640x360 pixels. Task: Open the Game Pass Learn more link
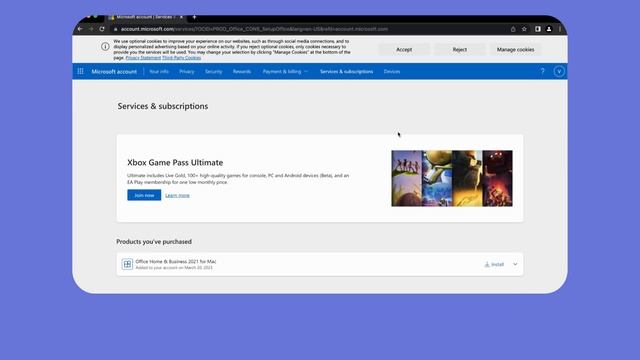(x=177, y=196)
